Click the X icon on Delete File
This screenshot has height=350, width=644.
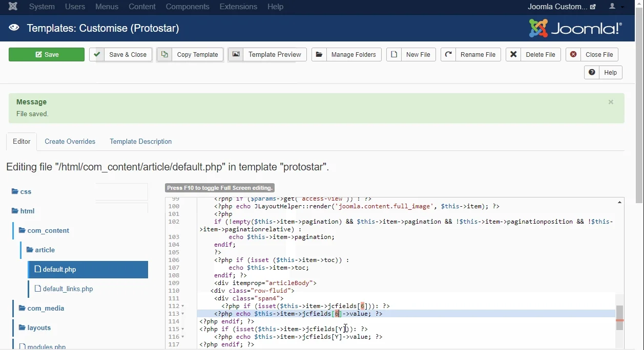point(513,55)
